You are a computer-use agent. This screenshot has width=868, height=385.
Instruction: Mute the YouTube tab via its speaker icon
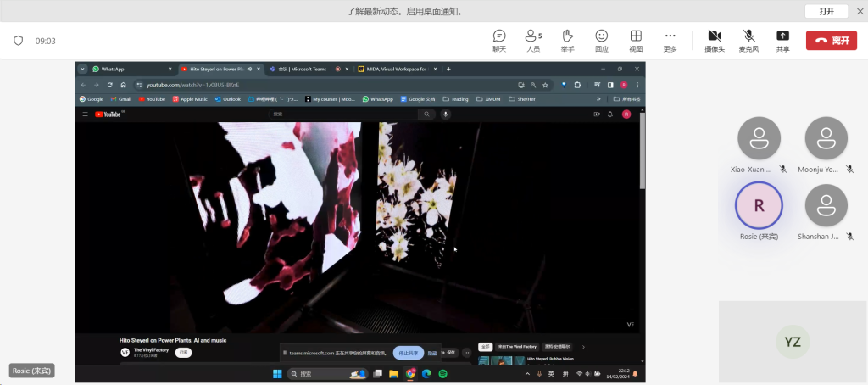click(250, 70)
